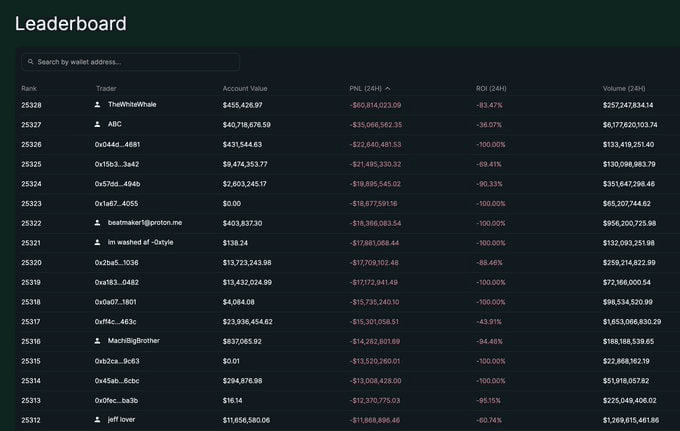Image resolution: width=680 pixels, height=431 pixels.
Task: Click the Rank column header
Action: click(x=30, y=88)
